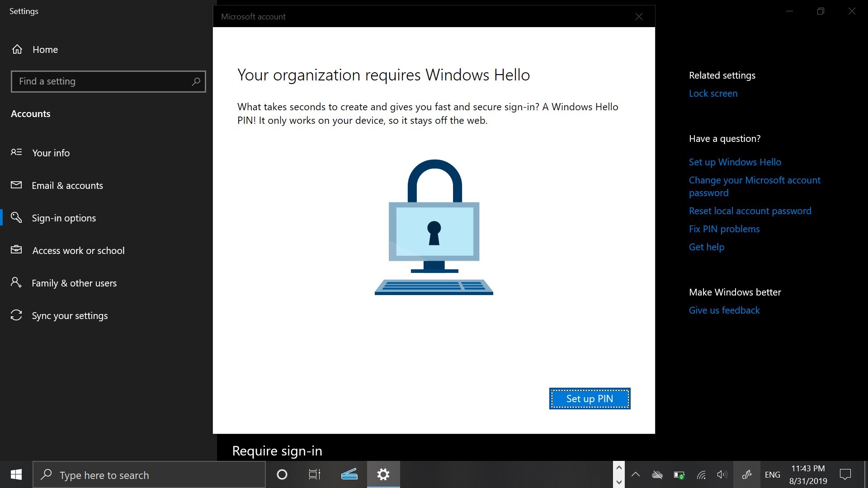Open the Windows Start menu
Image resolution: width=868 pixels, height=488 pixels.
(16, 474)
